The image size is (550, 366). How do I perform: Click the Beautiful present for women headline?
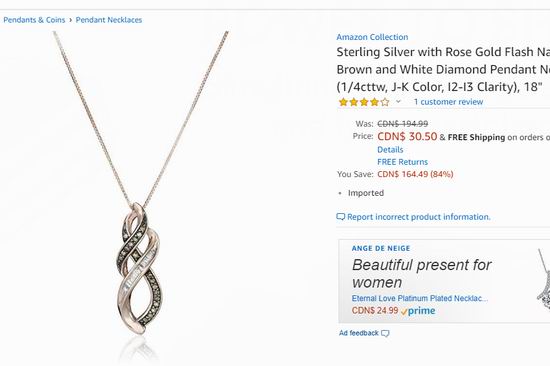point(421,273)
